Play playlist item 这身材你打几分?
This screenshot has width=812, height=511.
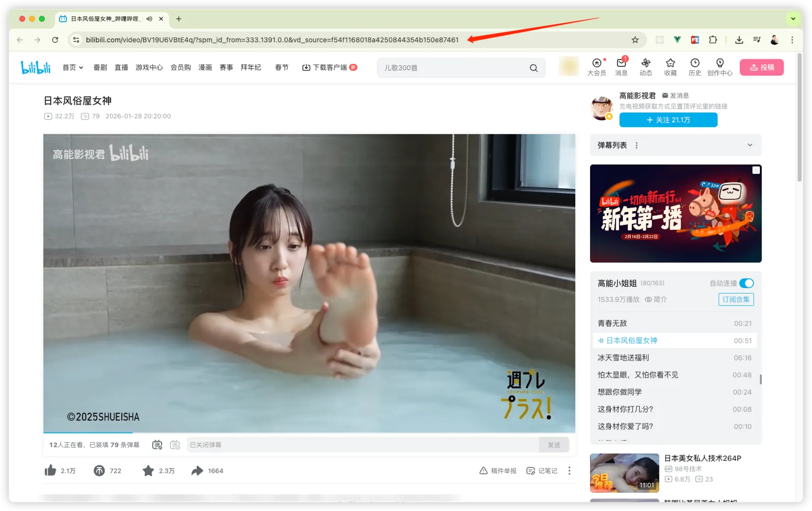coord(675,409)
